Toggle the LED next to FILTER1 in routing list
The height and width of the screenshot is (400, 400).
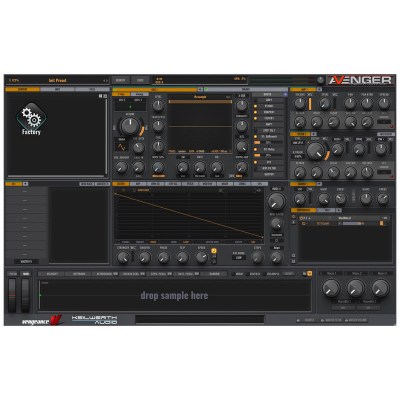(256, 118)
